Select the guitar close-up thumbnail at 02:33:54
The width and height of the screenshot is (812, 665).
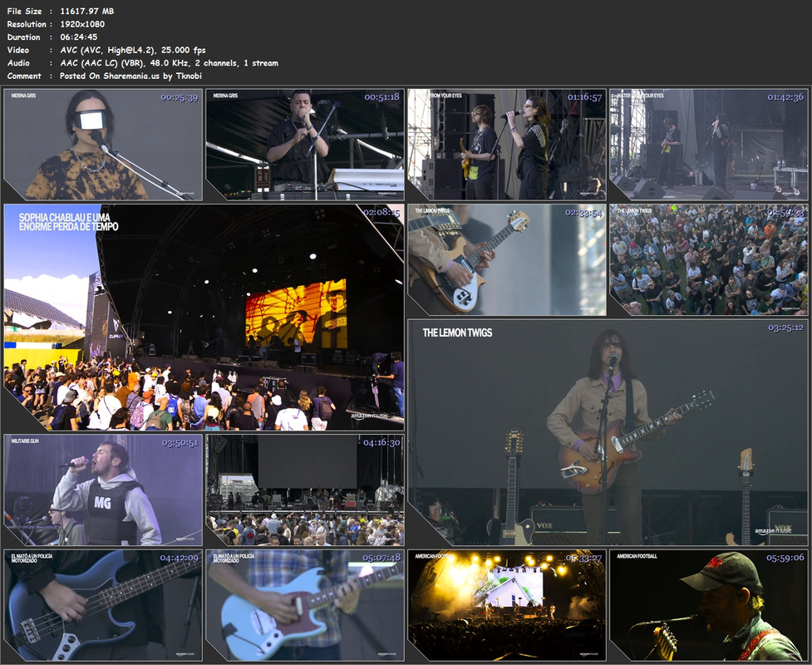click(x=507, y=260)
